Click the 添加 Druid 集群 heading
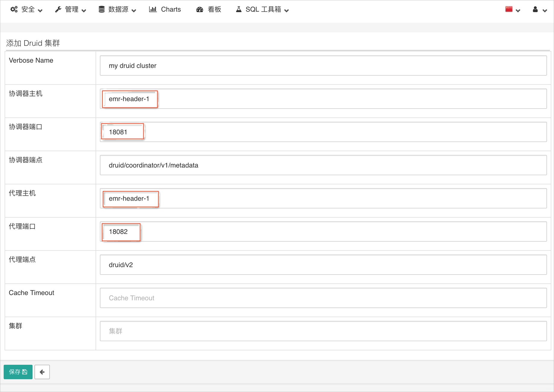 33,43
